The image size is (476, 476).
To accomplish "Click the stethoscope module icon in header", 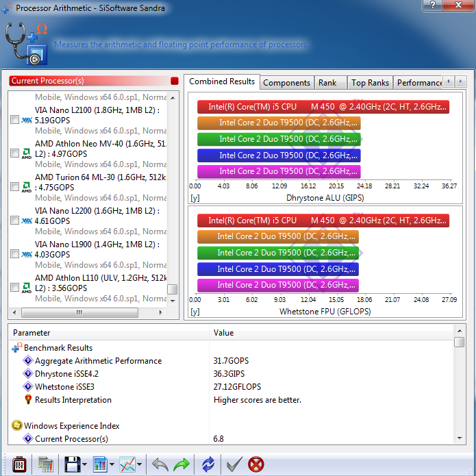I will tap(26, 43).
